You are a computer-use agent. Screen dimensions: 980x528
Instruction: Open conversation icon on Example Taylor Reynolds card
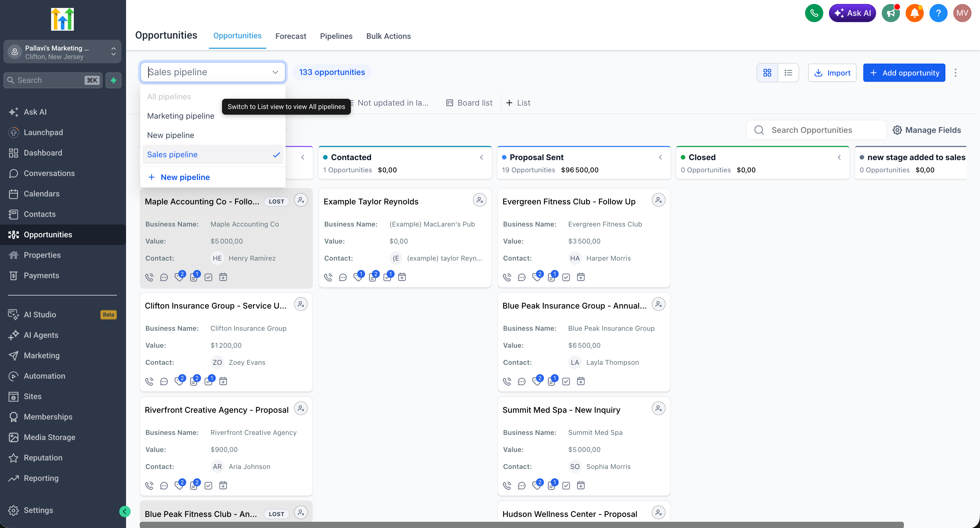click(x=343, y=277)
